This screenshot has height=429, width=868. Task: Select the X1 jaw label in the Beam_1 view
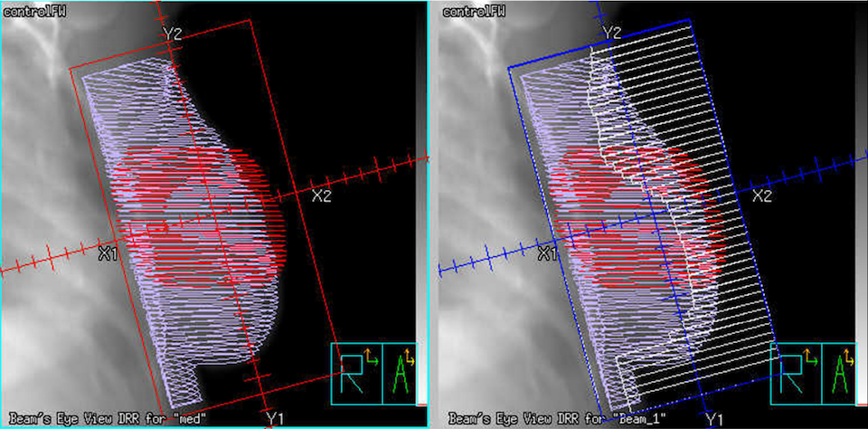pos(547,254)
